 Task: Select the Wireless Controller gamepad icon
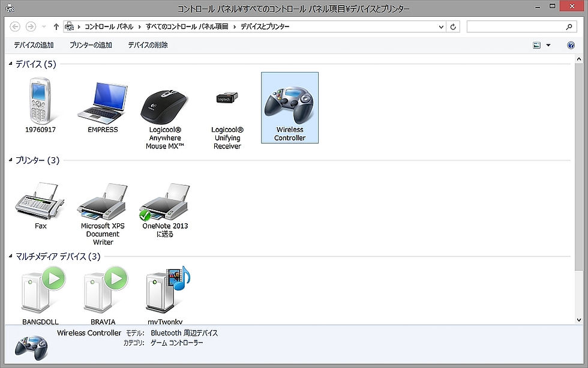tap(289, 105)
